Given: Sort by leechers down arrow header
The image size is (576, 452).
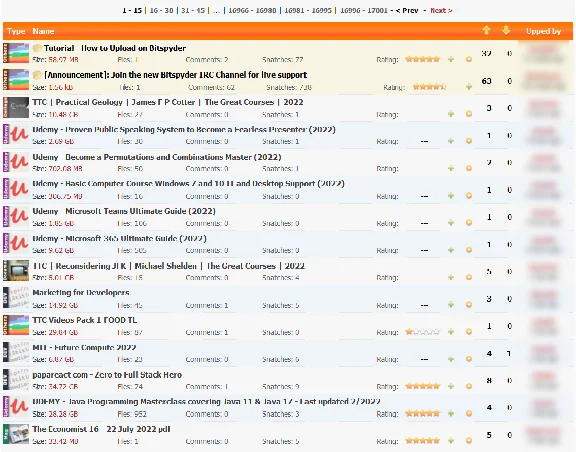Looking at the screenshot, I should tap(506, 31).
